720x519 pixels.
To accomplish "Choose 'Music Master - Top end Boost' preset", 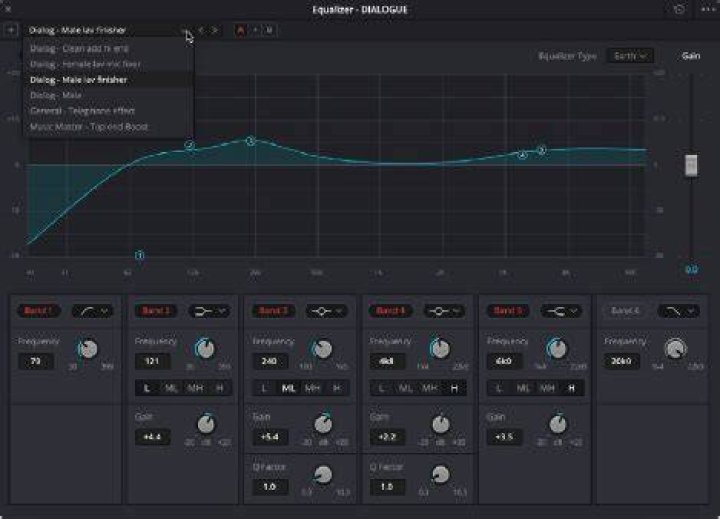I will point(107,126).
